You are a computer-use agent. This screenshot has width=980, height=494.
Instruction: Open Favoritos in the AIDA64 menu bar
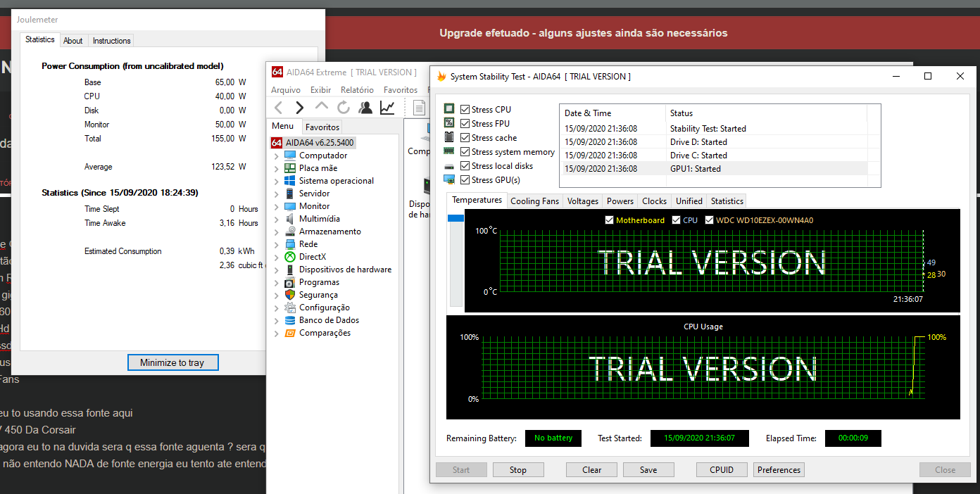click(401, 90)
